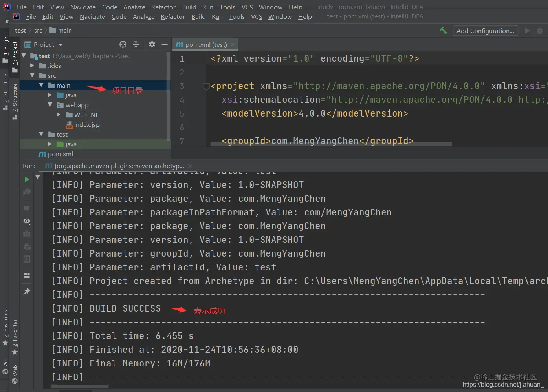This screenshot has height=392, width=548.
Task: Click the Collapse All icon in the Project panel
Action: click(x=136, y=44)
